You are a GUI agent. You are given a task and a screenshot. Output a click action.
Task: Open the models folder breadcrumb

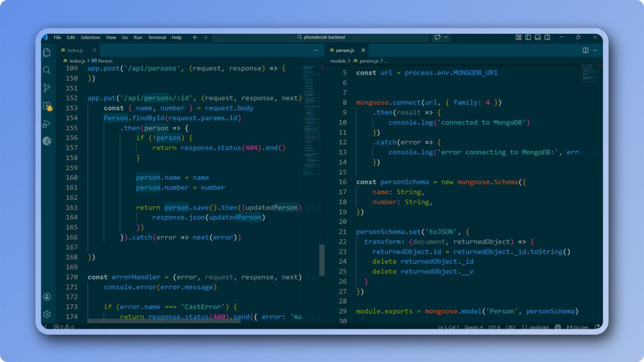point(338,61)
